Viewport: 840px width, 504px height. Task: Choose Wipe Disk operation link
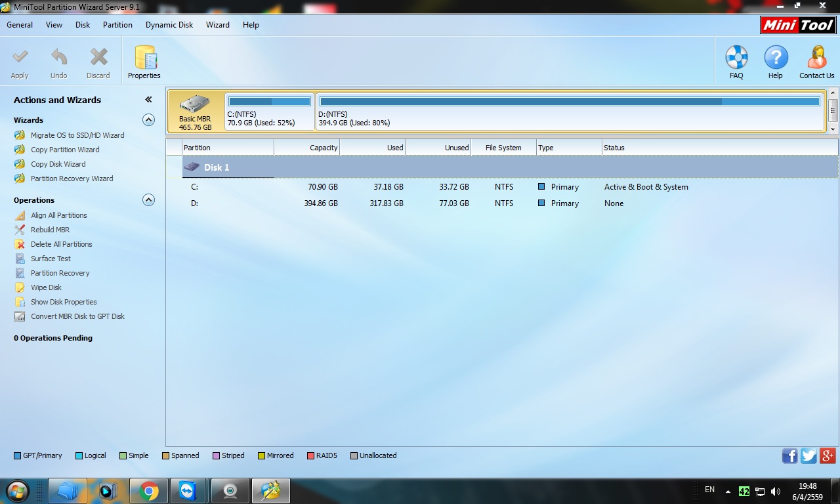(x=46, y=287)
